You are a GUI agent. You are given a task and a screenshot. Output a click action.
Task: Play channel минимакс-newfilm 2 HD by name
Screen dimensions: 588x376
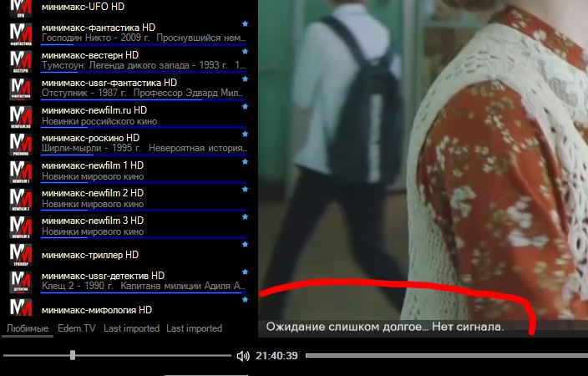tap(93, 193)
